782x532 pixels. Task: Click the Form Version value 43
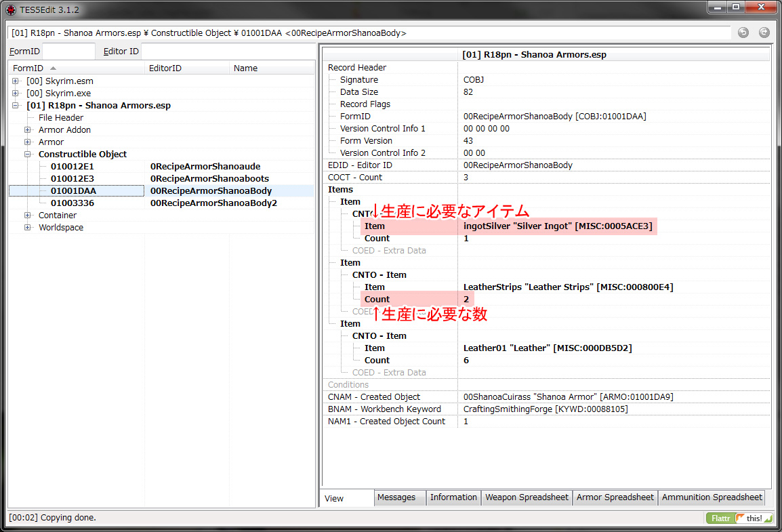point(468,140)
